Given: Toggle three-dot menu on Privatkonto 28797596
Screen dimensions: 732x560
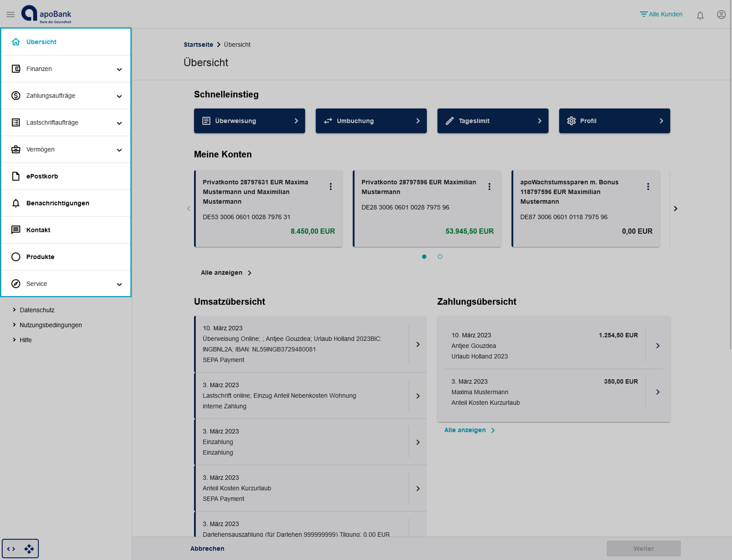Looking at the screenshot, I should click(489, 187).
